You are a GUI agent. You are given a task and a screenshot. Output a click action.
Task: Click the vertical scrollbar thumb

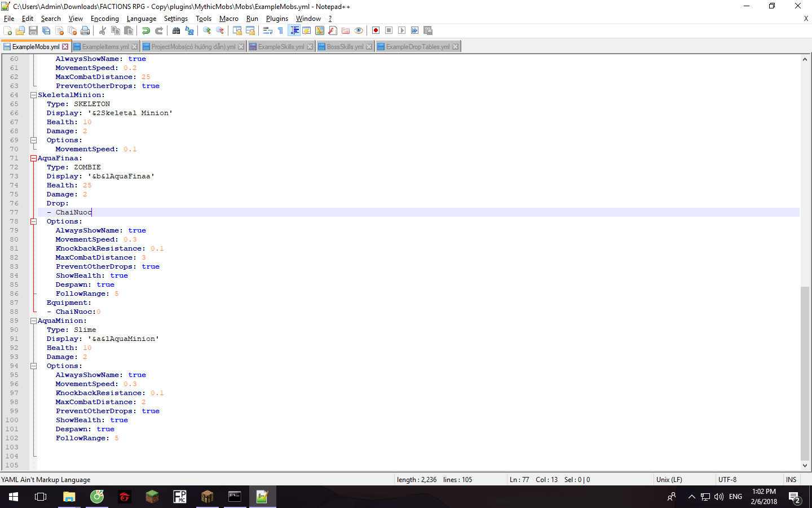805,374
